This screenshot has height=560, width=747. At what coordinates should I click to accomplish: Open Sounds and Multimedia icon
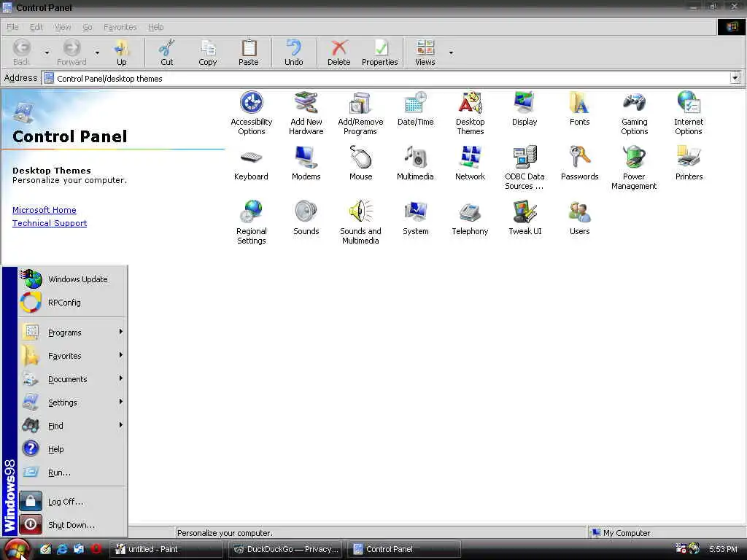pyautogui.click(x=360, y=222)
